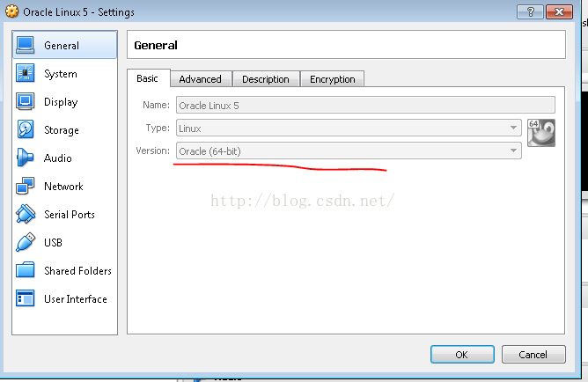Close the Settings window with red X
The height and width of the screenshot is (382, 588).
pos(559,12)
